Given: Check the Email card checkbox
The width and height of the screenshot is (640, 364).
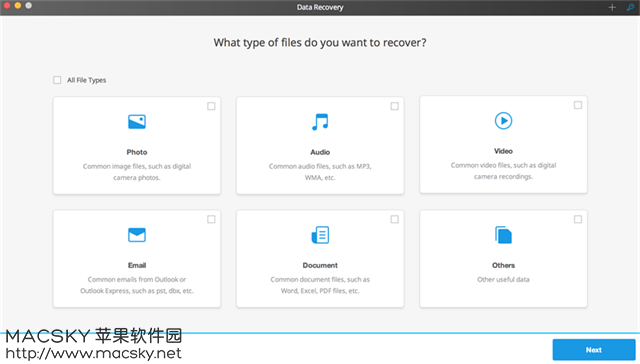Looking at the screenshot, I should click(x=211, y=220).
